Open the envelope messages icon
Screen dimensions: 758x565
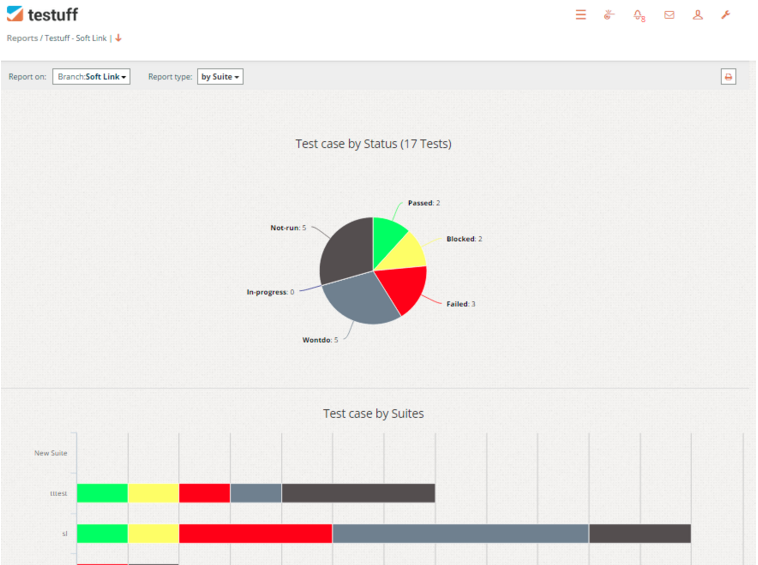669,15
